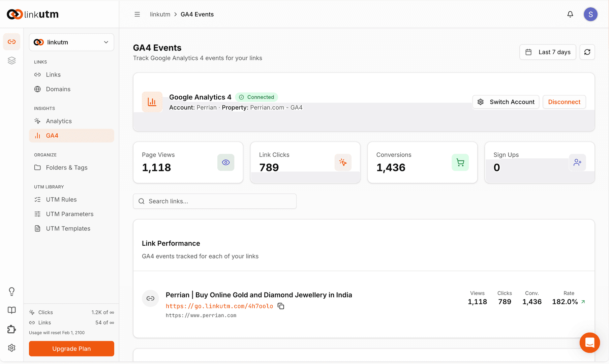Open the user avatar S menu
Image resolution: width=609 pixels, height=364 pixels.
(x=590, y=14)
